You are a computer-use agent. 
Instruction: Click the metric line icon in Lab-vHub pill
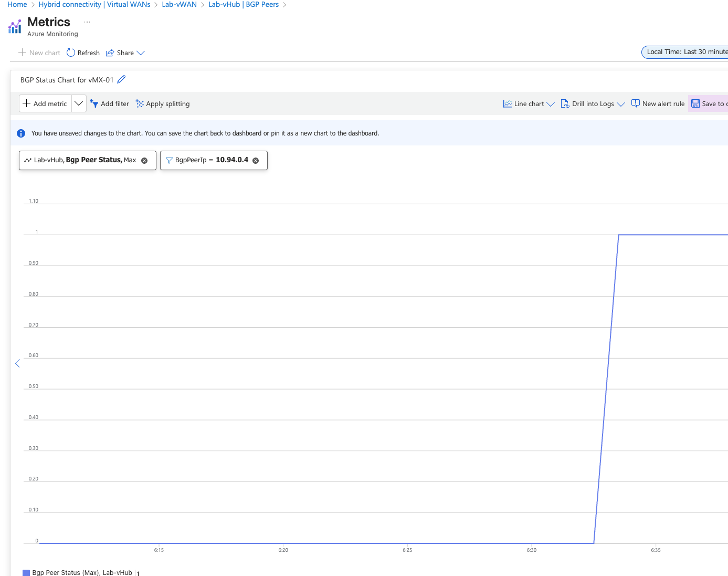tap(28, 160)
